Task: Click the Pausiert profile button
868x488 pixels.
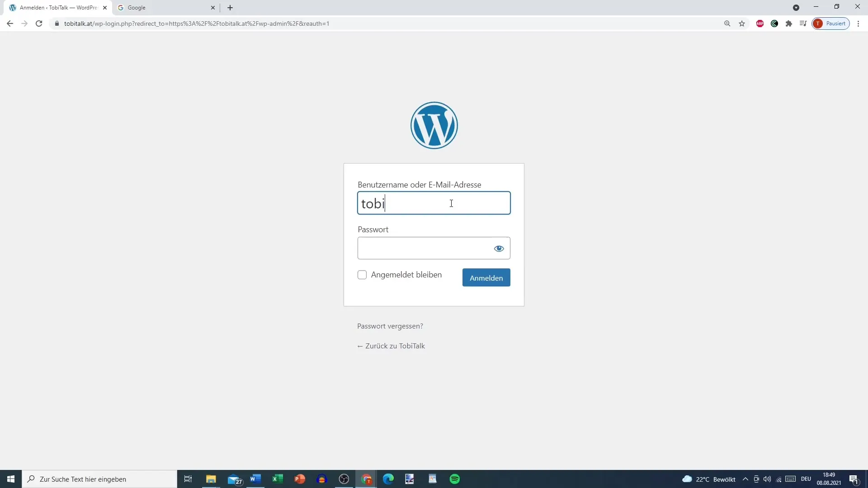Action: click(831, 23)
